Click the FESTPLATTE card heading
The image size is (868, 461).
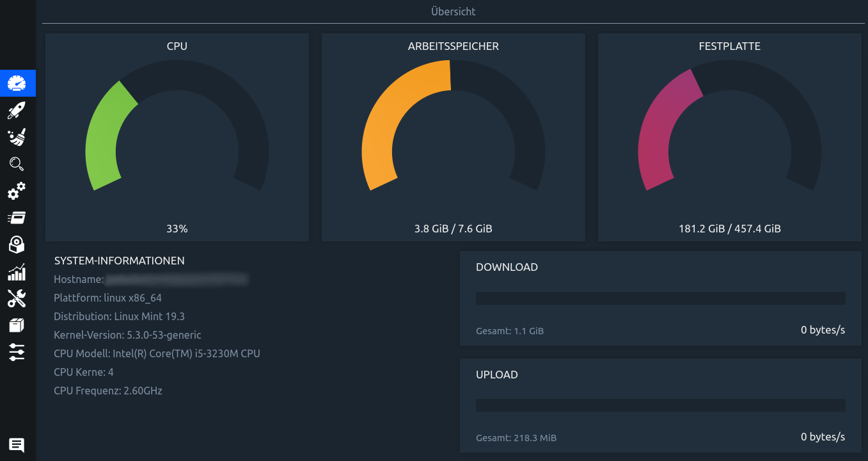(x=730, y=46)
